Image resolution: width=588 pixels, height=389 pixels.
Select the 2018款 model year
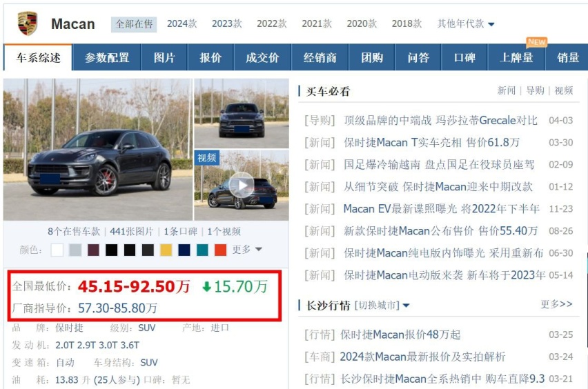point(407,24)
